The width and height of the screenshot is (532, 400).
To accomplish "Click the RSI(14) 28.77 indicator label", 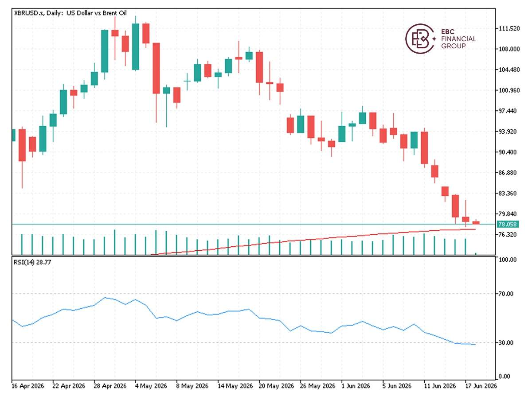I will coord(32,262).
